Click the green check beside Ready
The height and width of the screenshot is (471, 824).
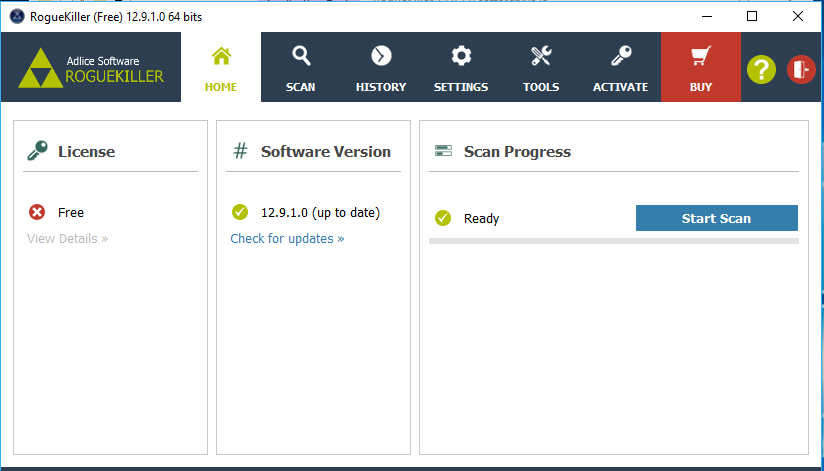click(x=443, y=218)
